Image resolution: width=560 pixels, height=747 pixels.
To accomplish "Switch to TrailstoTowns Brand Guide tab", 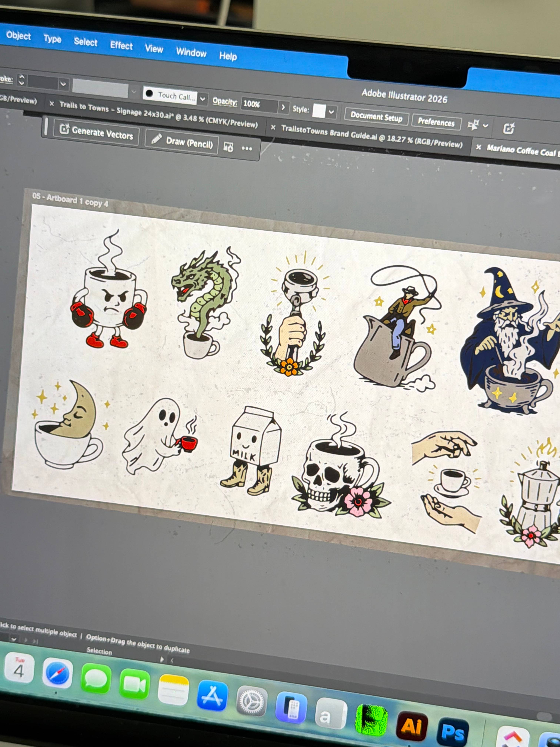I will click(372, 136).
